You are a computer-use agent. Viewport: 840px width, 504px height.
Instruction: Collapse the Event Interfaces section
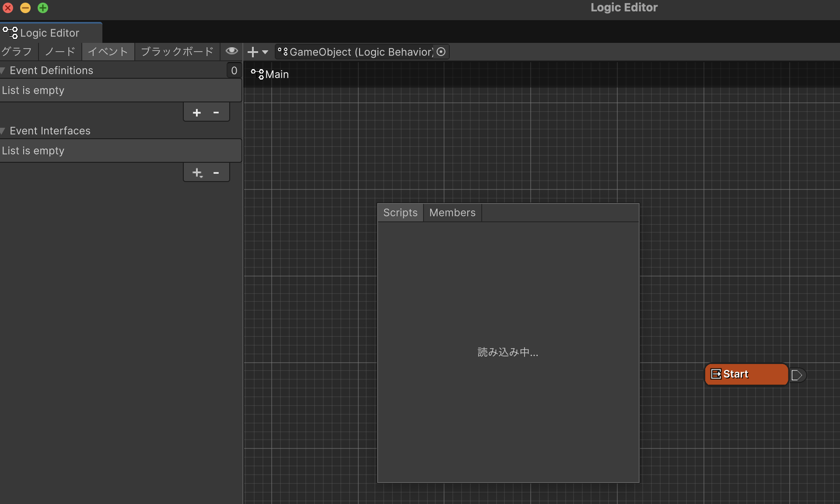click(3, 131)
